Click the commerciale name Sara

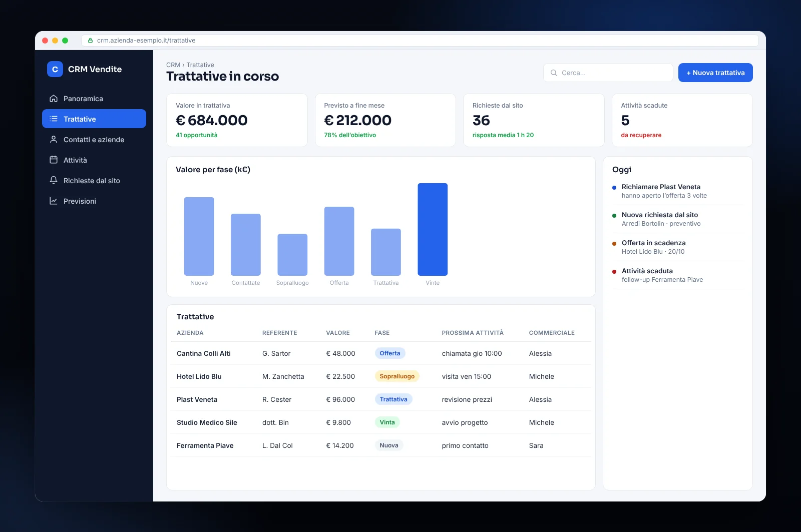[x=536, y=445]
